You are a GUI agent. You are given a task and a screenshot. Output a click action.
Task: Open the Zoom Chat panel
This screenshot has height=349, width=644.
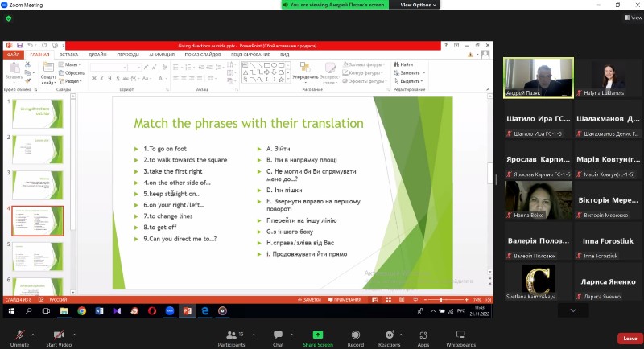[278, 339]
